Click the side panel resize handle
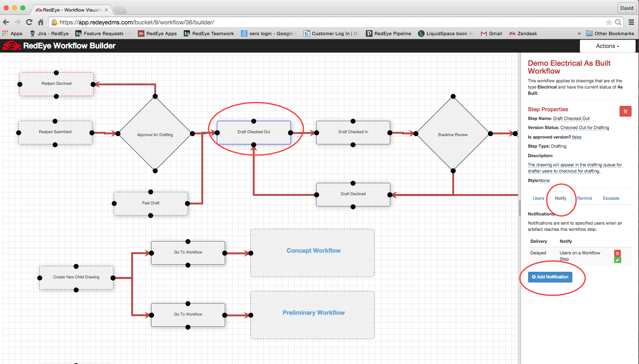The width and height of the screenshot is (639, 364). 520,208
